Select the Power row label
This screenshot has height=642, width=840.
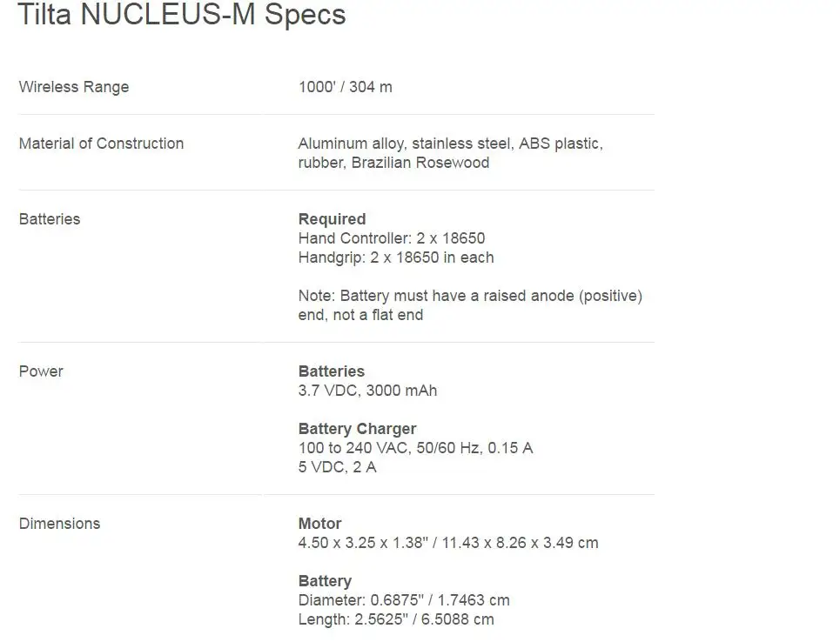[x=41, y=371]
